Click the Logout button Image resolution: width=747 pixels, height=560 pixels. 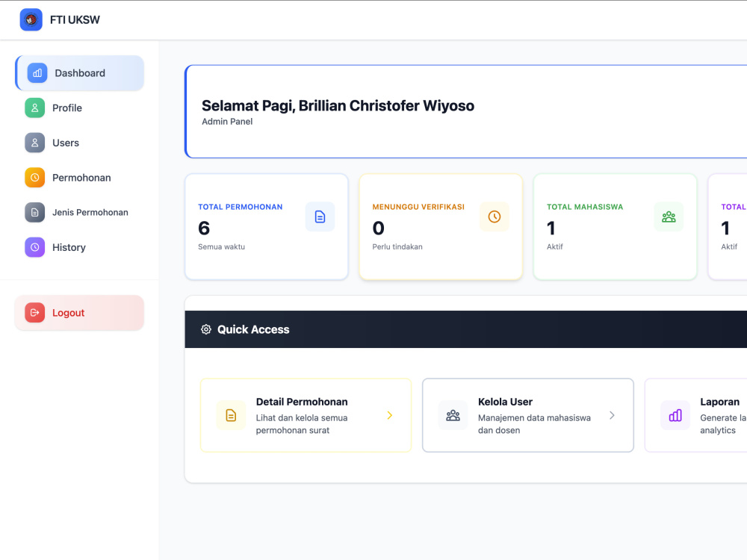pyautogui.click(x=80, y=313)
